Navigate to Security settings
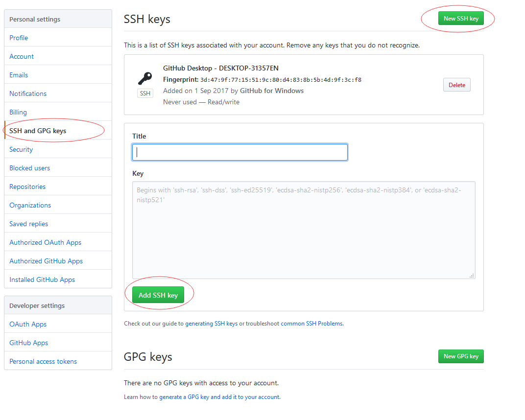 (x=21, y=149)
